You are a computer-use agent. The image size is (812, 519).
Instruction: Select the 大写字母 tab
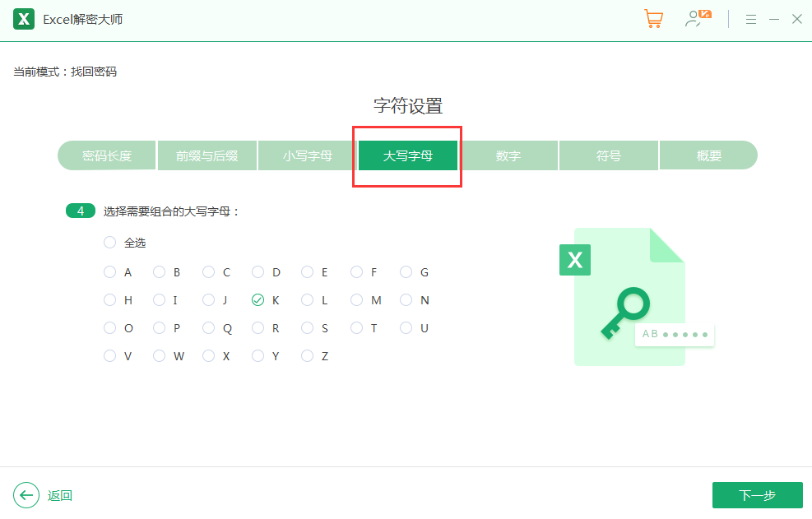coord(408,155)
